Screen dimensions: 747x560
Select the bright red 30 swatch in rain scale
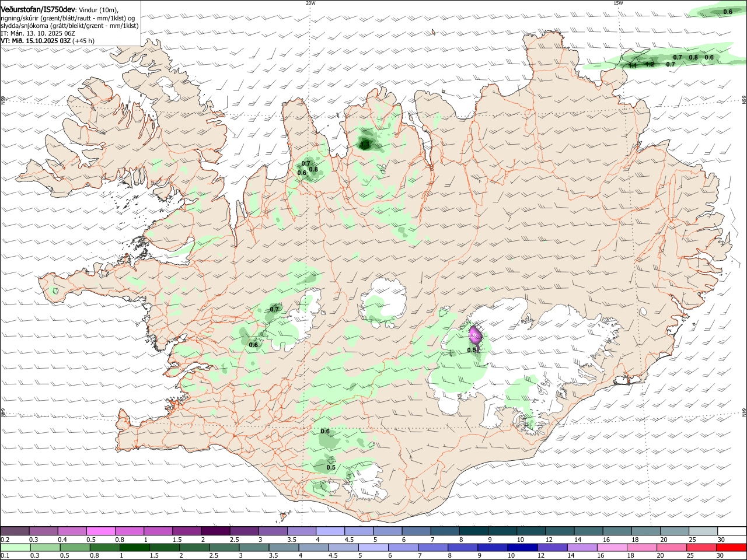(x=731, y=547)
